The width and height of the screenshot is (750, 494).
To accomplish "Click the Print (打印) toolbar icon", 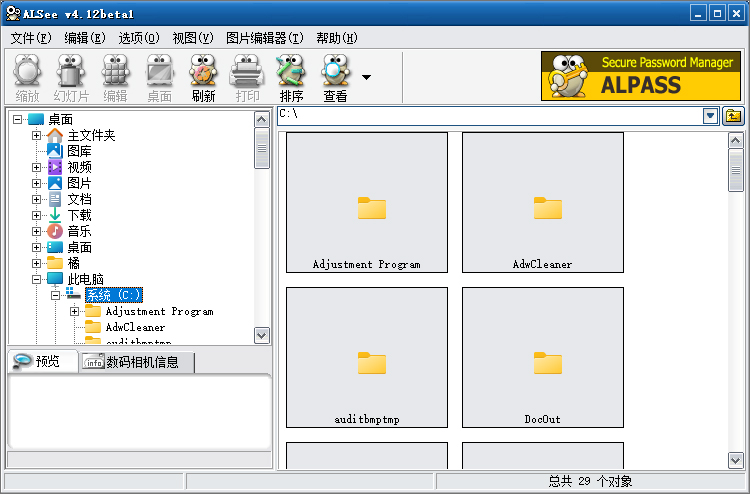I will coord(247,78).
